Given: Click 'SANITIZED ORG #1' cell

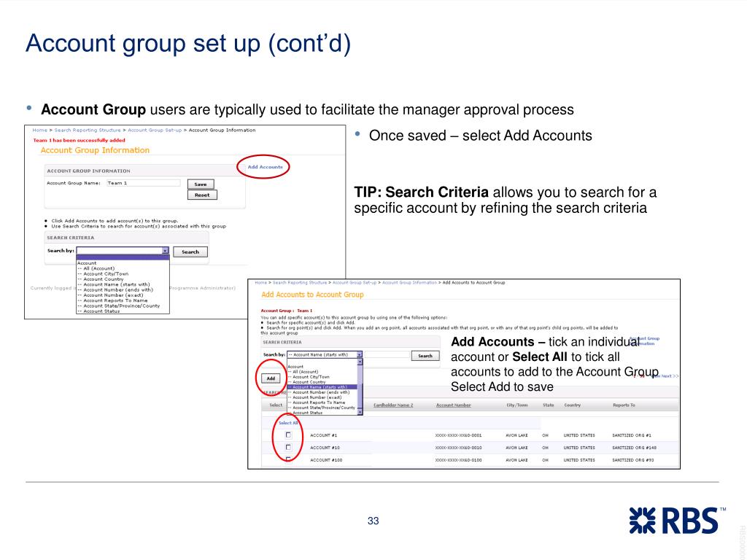Looking at the screenshot, I should click(x=632, y=435).
